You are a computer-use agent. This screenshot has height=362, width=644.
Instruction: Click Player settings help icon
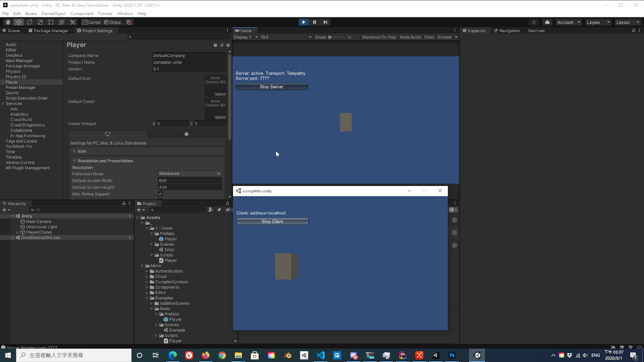point(215,45)
